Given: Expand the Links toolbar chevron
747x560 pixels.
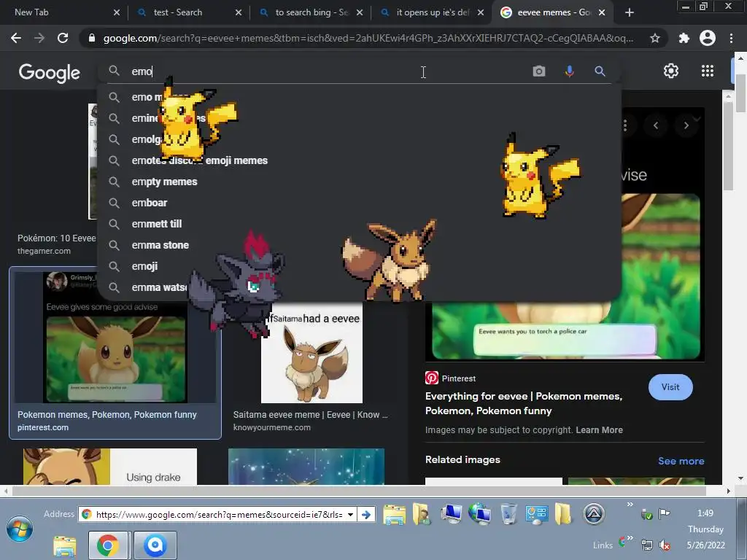Looking at the screenshot, I should [630, 538].
